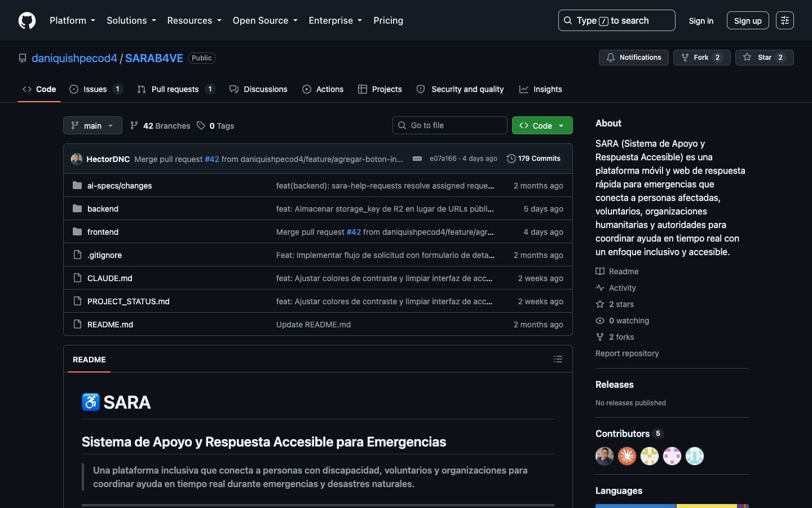Click the README.md file icon
This screenshot has height=508, width=812.
pos(77,324)
